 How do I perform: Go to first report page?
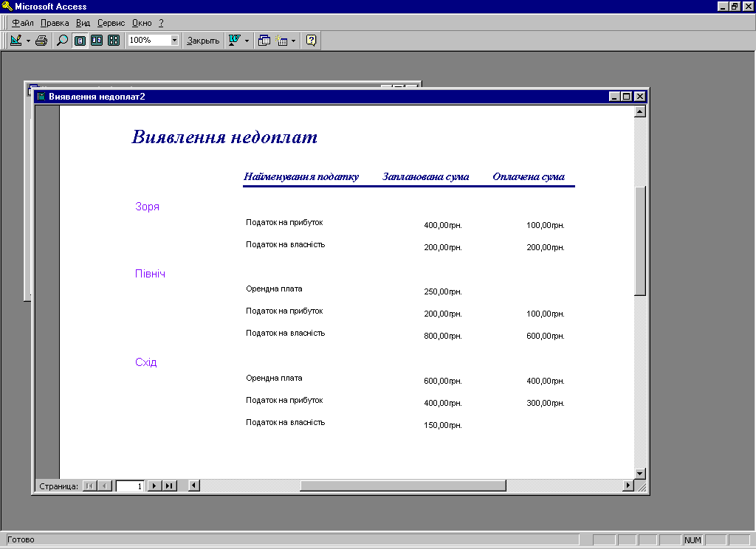click(89, 486)
